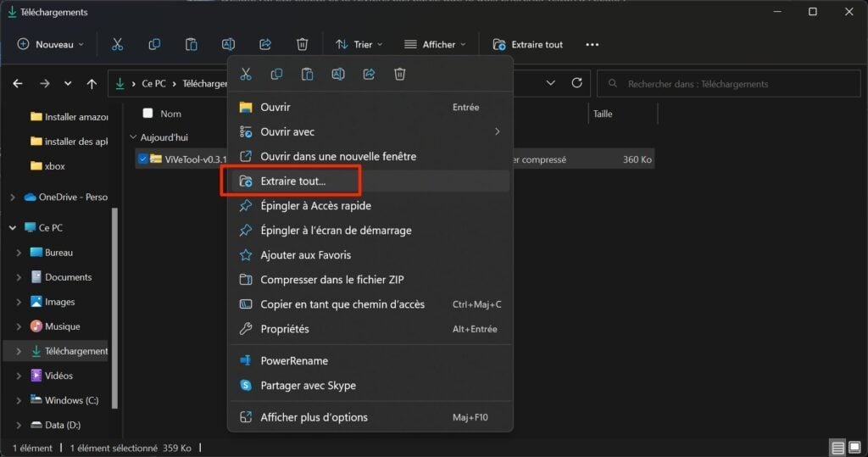
Task: Open the three-dots more options menu
Action: 593,44
